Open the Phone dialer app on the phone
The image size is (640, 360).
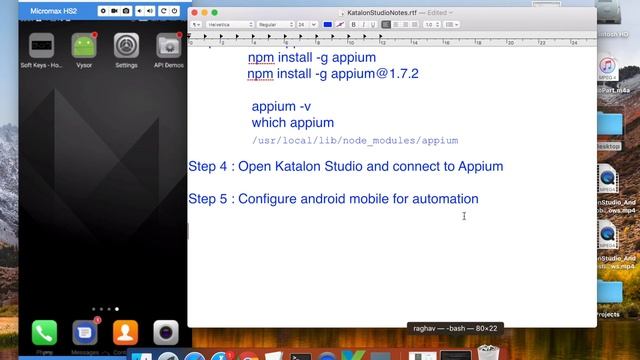44,333
